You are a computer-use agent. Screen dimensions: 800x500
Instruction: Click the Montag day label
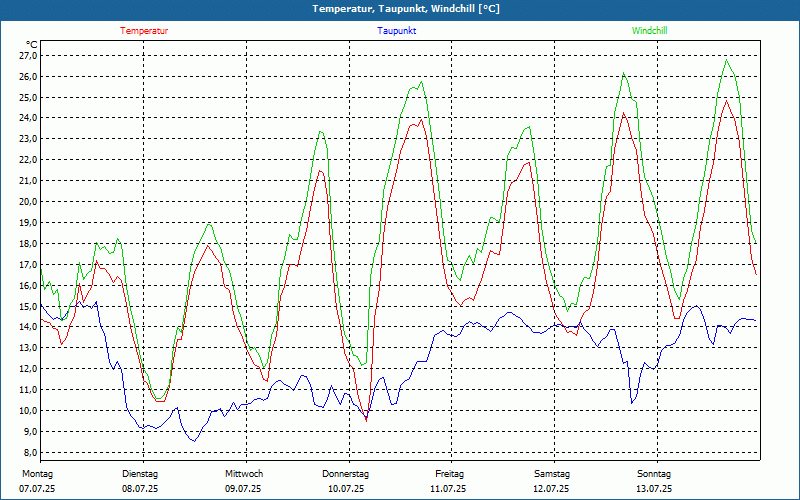[37, 474]
